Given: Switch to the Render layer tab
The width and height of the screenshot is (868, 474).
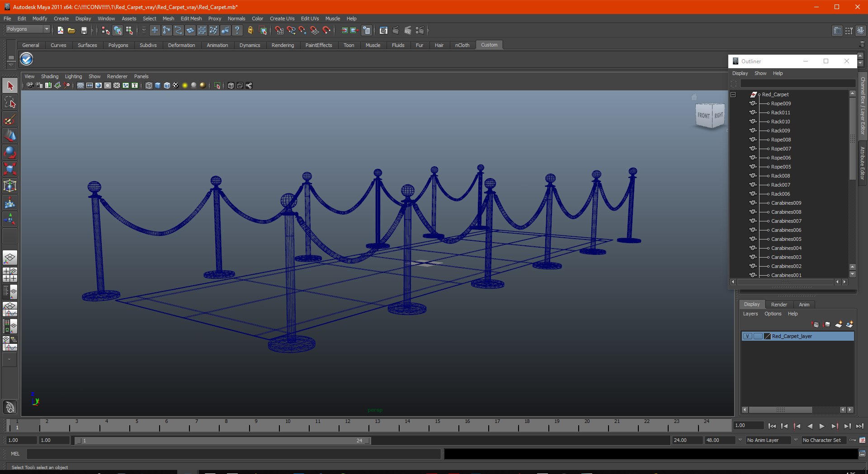Looking at the screenshot, I should [x=779, y=305].
